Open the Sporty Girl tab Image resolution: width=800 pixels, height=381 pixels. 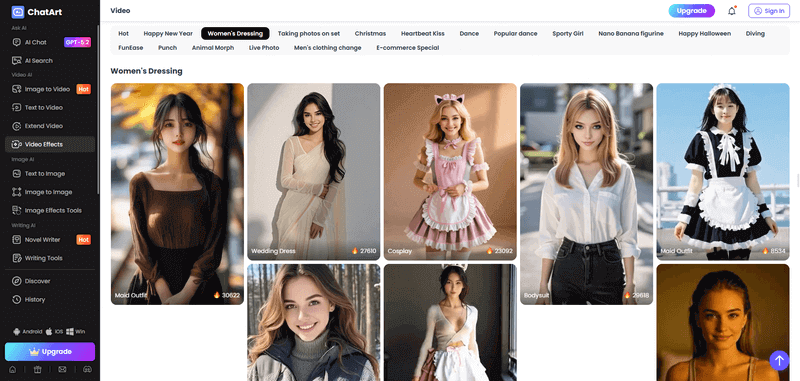[x=568, y=34]
